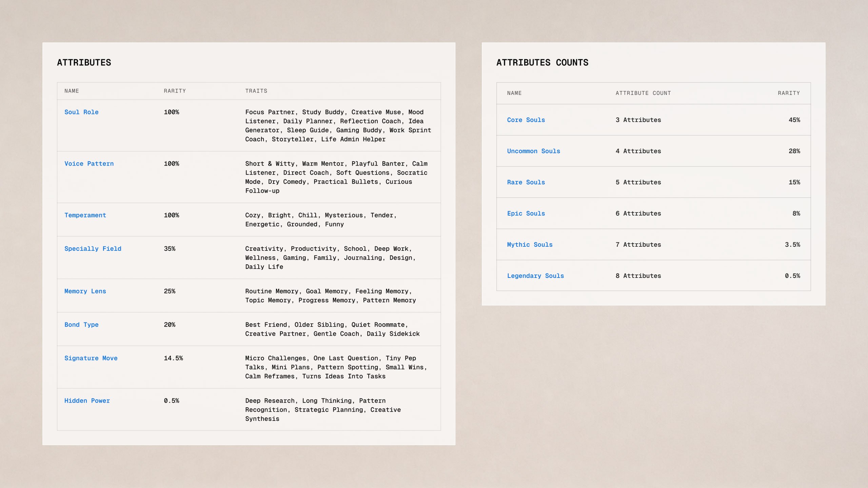
Task: Click the Rarity header in Attributes Counts
Action: click(789, 93)
